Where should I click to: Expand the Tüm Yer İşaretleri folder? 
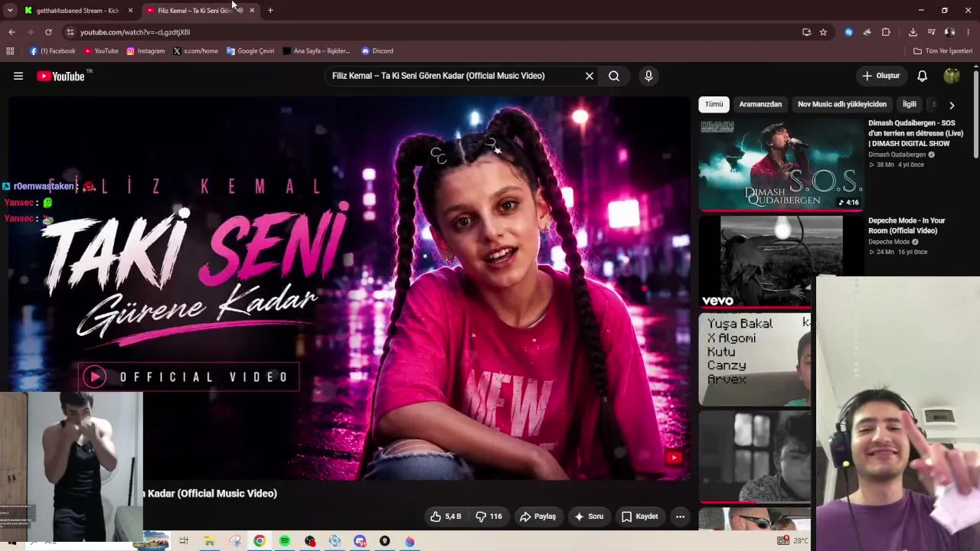click(942, 51)
